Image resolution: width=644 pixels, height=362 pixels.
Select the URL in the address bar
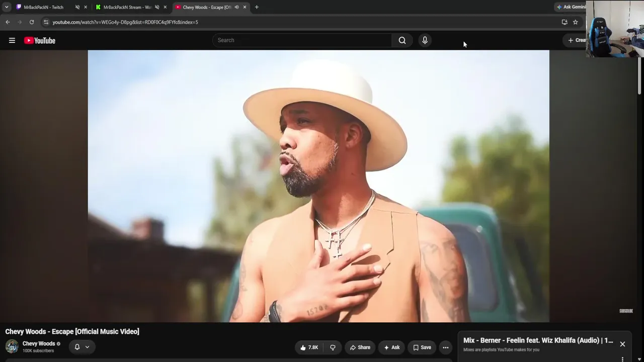click(125, 22)
